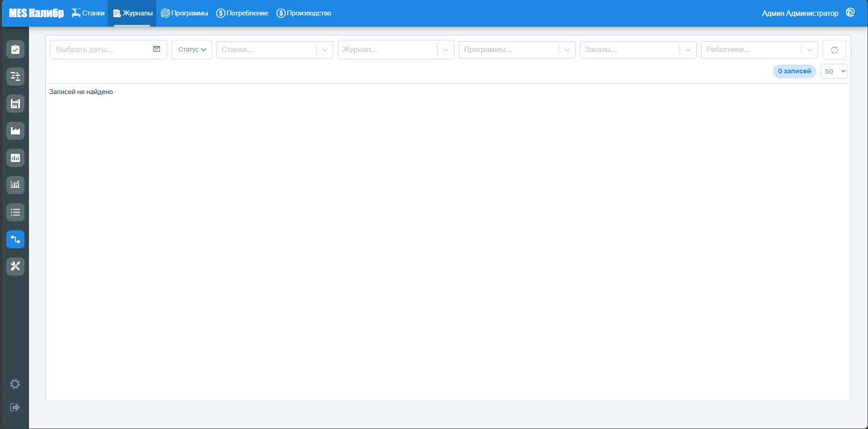Image resolution: width=868 pixels, height=429 pixels.
Task: Open the factory sidebar icon
Action: [x=15, y=131]
